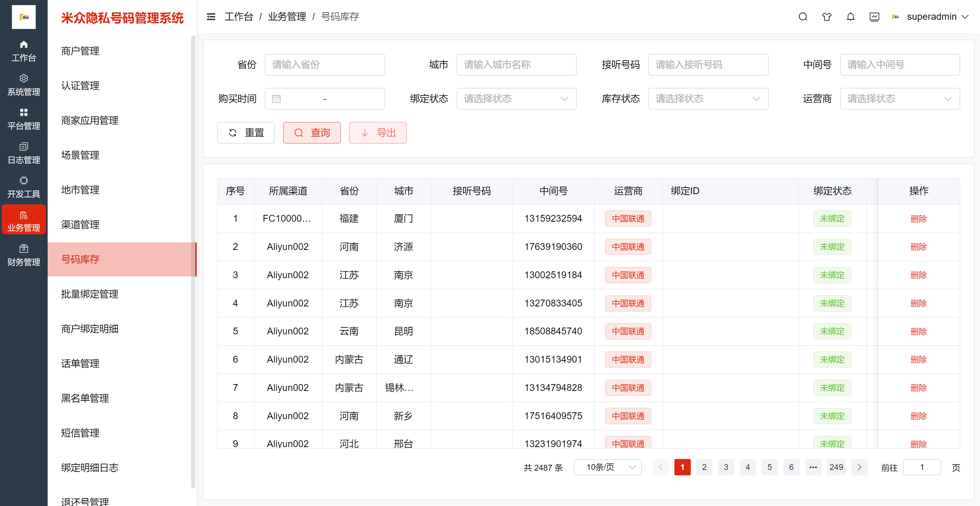Click the 导出 export button
Image resolution: width=980 pixels, height=506 pixels.
point(378,132)
